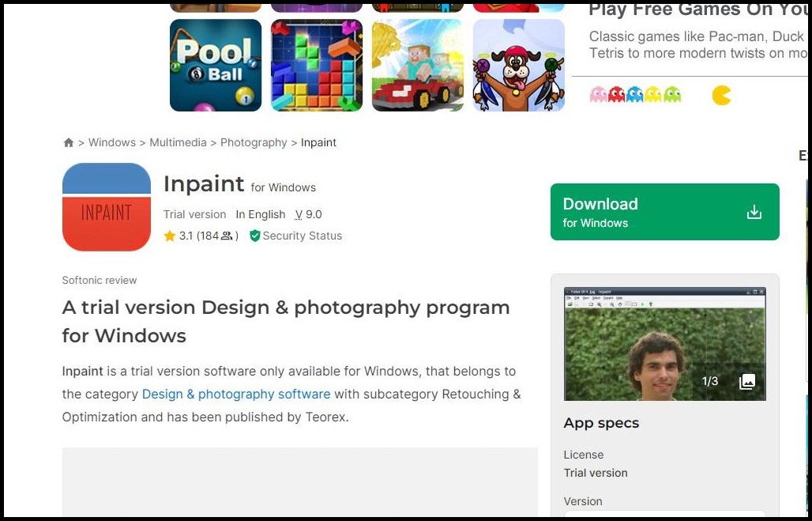812x521 pixels.
Task: Click the yellow rating star icon
Action: click(170, 236)
